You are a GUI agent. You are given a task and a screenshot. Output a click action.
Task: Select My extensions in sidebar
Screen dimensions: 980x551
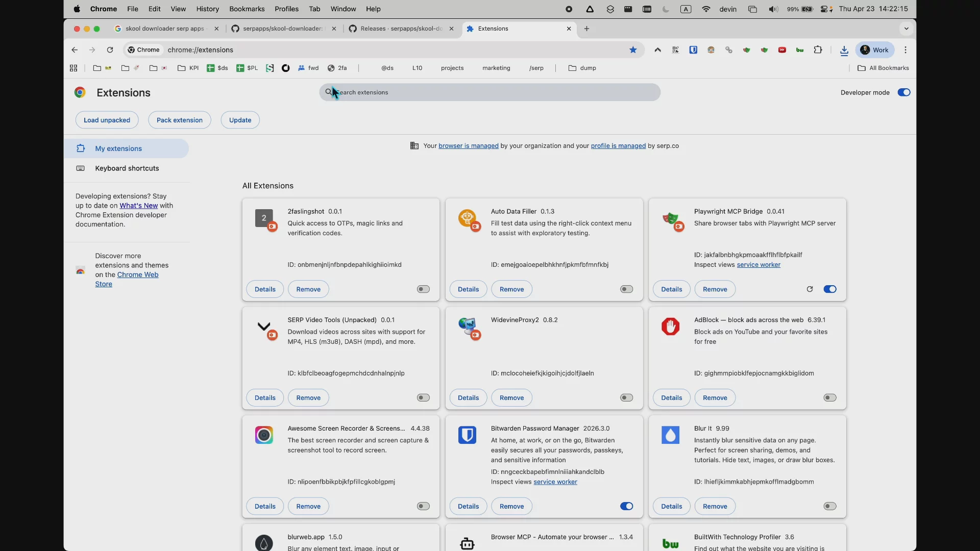click(x=127, y=148)
